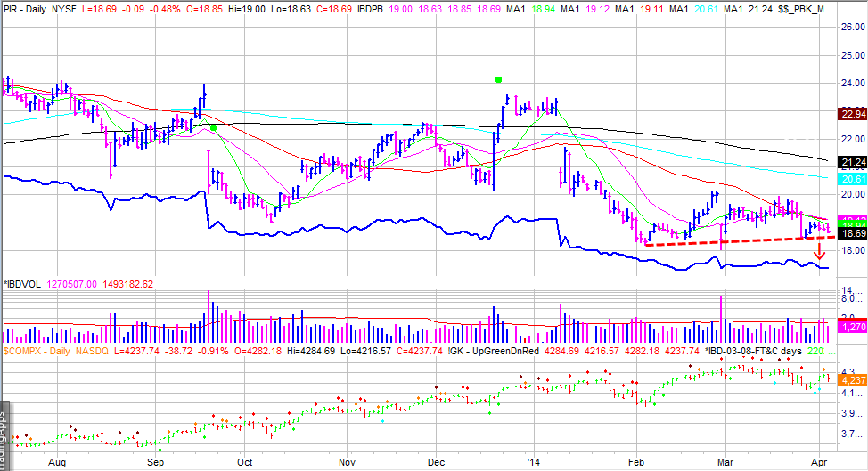Select the "25.00" price axis label
Image resolution: width=868 pixels, height=471 pixels.
pos(853,54)
